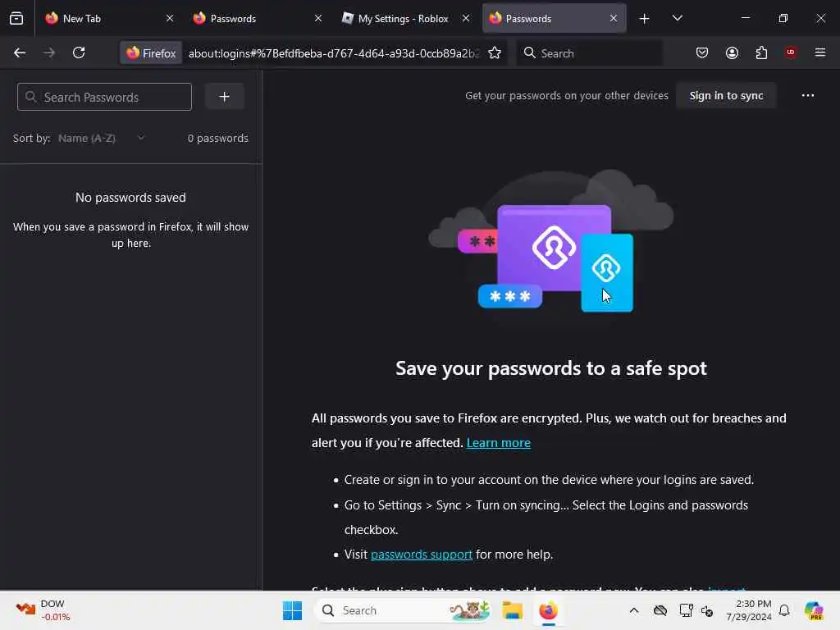Close the My Settings - Roblox tab
Viewport: 840px width, 630px height.
point(466,19)
